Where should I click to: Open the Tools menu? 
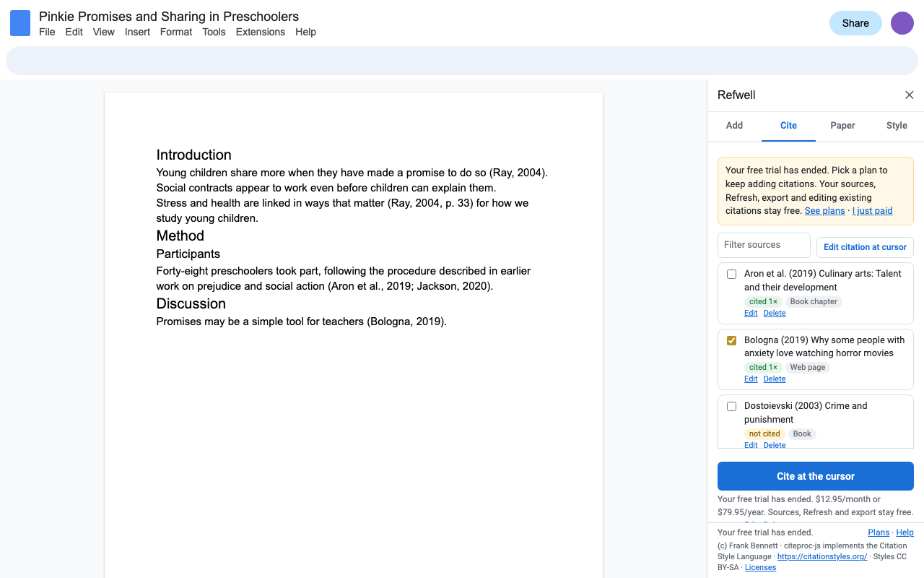click(214, 32)
